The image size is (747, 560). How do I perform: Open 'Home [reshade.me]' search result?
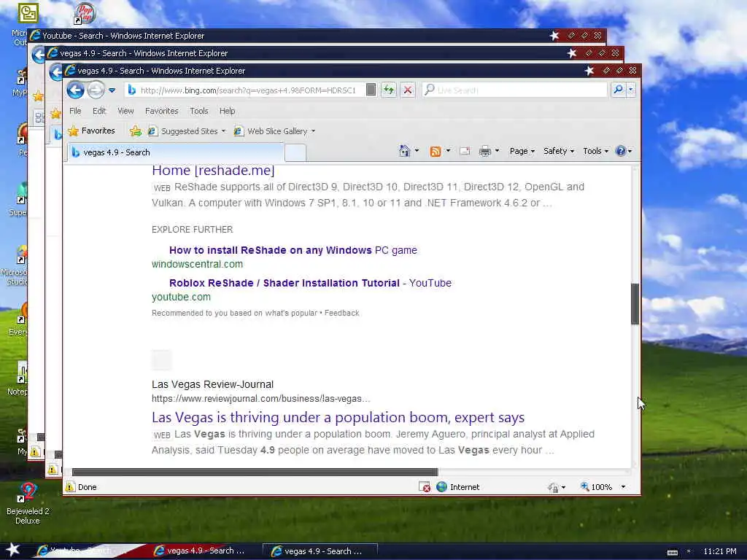(213, 171)
